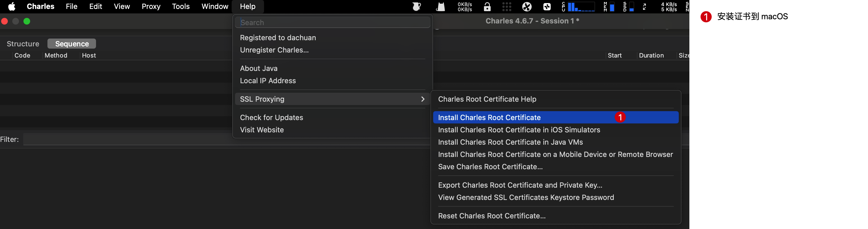868x229 pixels.
Task: Click the cat silhouette menu bar icon
Action: (x=440, y=6)
